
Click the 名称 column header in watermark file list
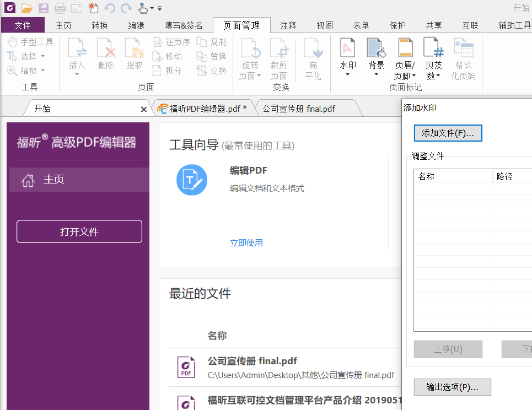[x=453, y=176]
